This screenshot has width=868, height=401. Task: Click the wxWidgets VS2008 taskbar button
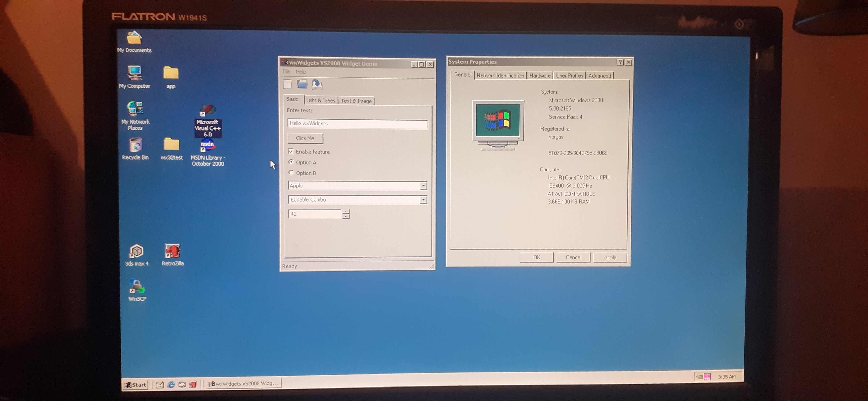coord(243,384)
